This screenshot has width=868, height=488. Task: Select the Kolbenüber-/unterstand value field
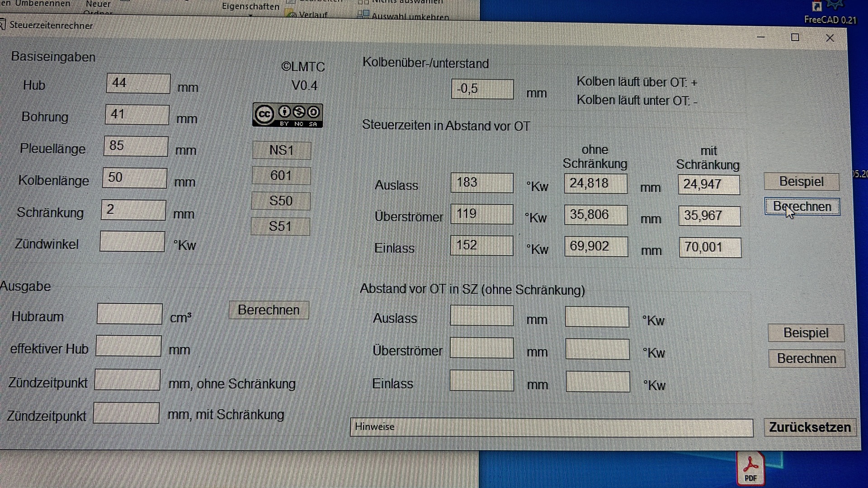(x=482, y=89)
